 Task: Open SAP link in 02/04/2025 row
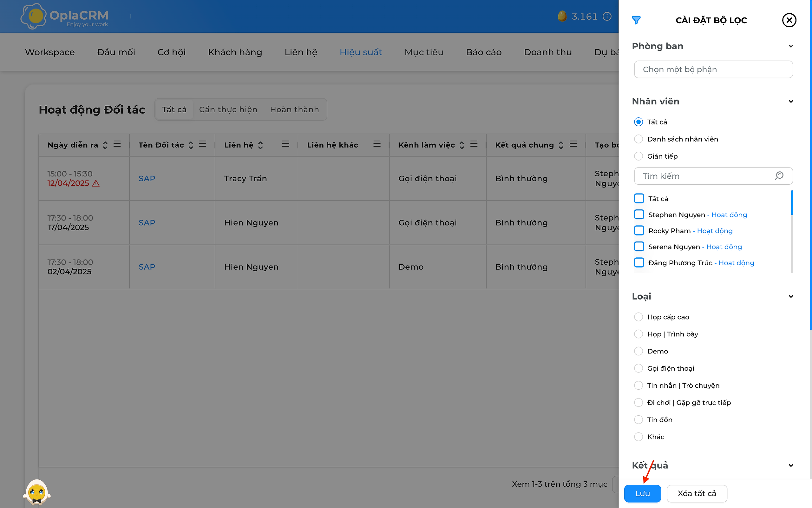(x=147, y=267)
